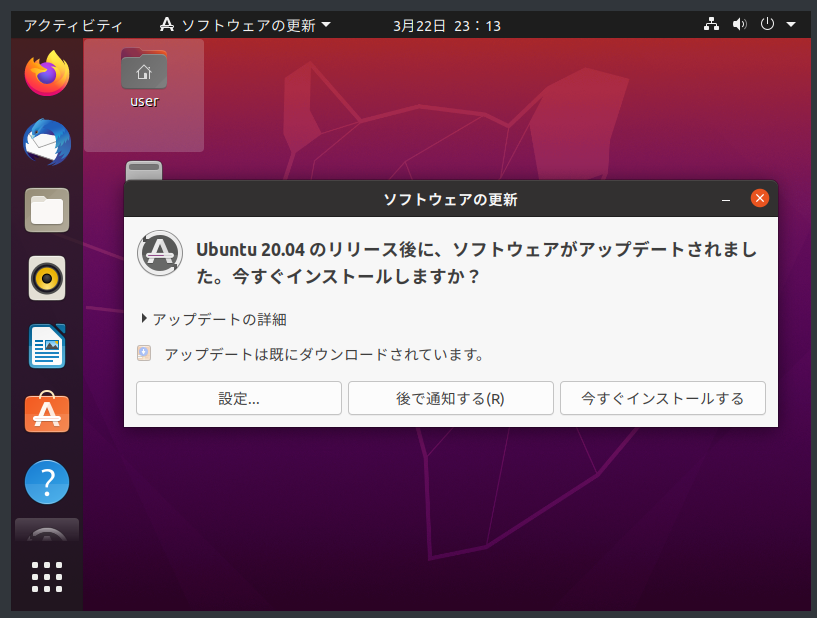
Task: Launch Thunderbird mail from the dock
Action: pyautogui.click(x=47, y=142)
